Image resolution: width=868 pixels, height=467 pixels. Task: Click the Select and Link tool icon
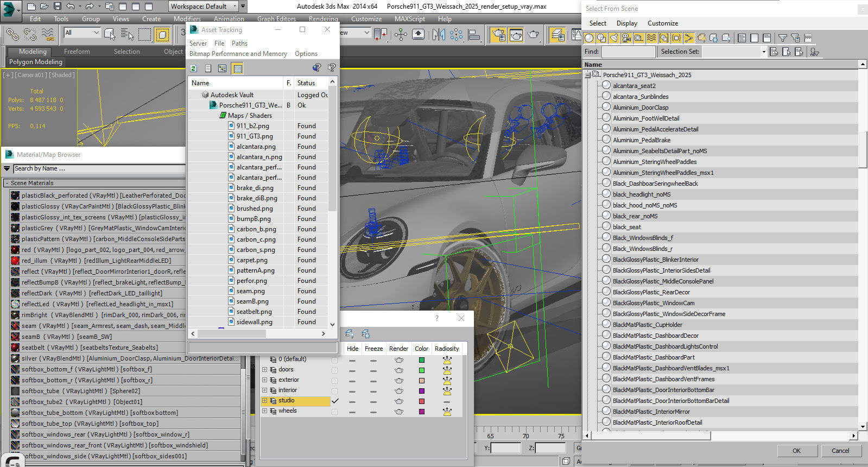12,35
